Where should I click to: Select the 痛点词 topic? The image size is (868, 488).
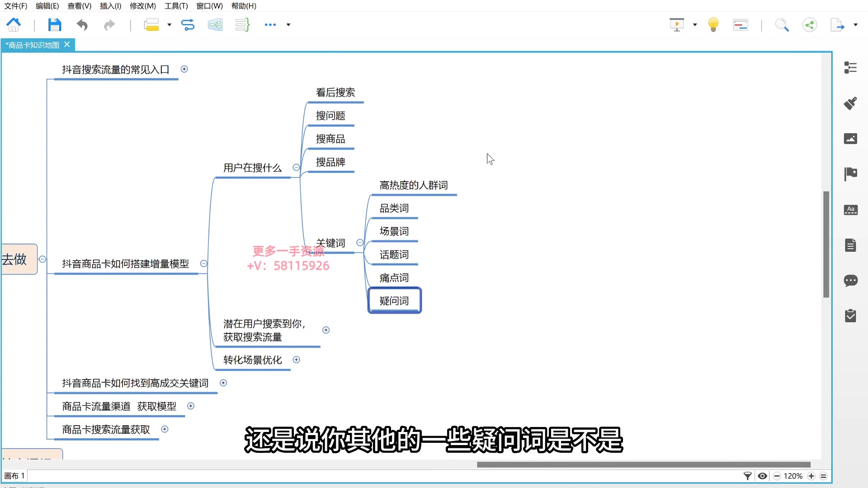point(394,278)
